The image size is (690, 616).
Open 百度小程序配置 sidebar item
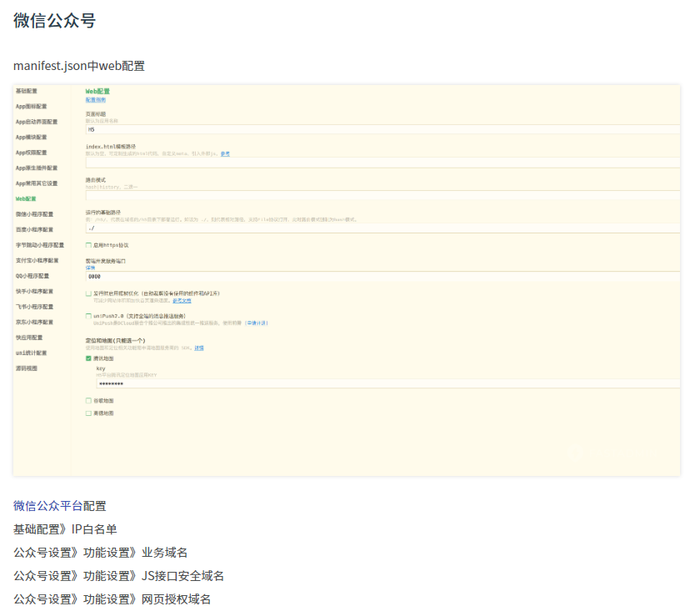coord(34,230)
